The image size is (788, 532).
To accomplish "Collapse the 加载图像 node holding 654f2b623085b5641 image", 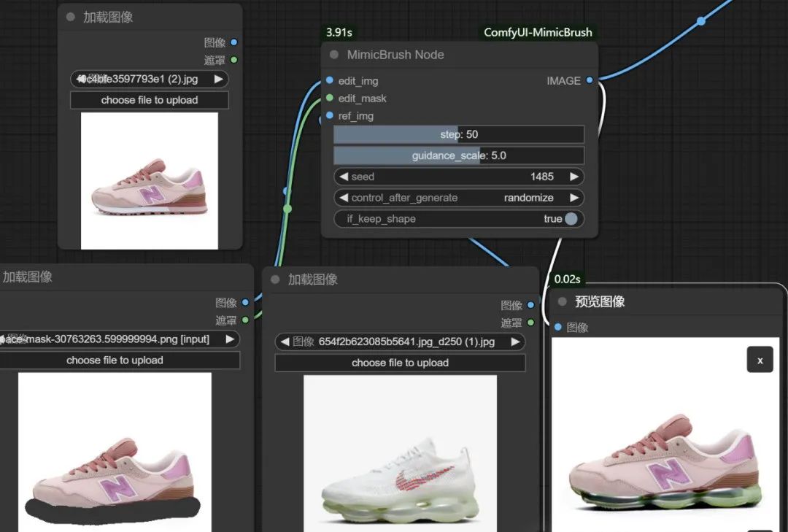I will point(275,279).
